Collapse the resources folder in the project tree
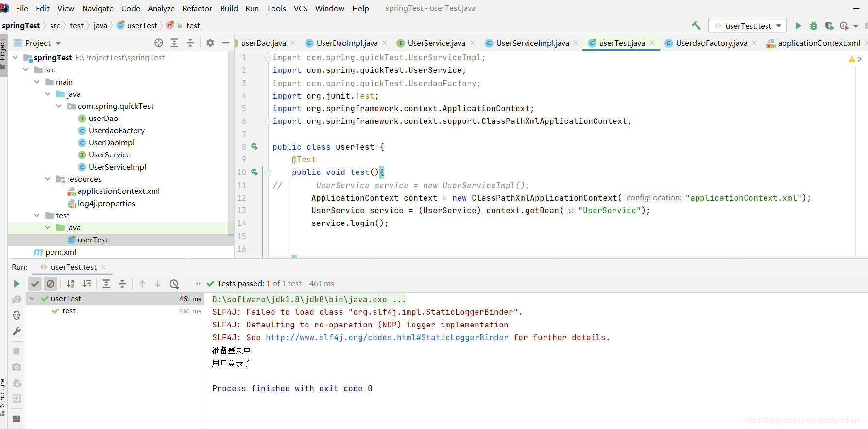This screenshot has height=429, width=868. pos(48,179)
